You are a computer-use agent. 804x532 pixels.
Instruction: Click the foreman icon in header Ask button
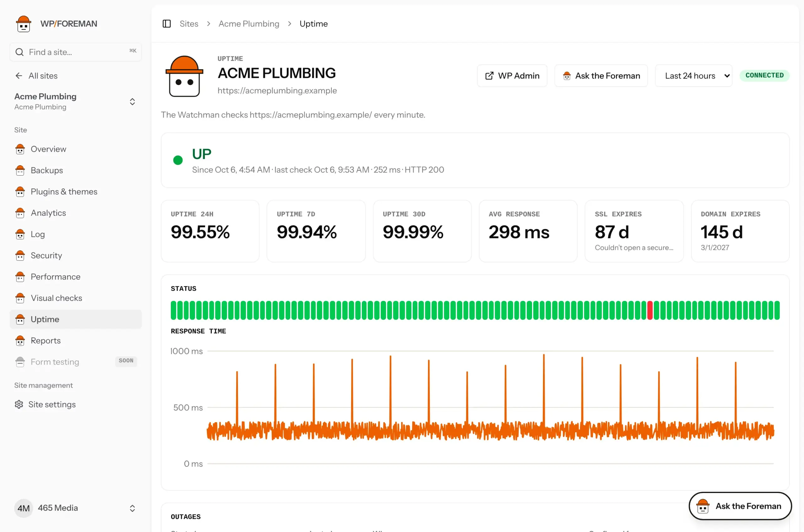(x=567, y=76)
